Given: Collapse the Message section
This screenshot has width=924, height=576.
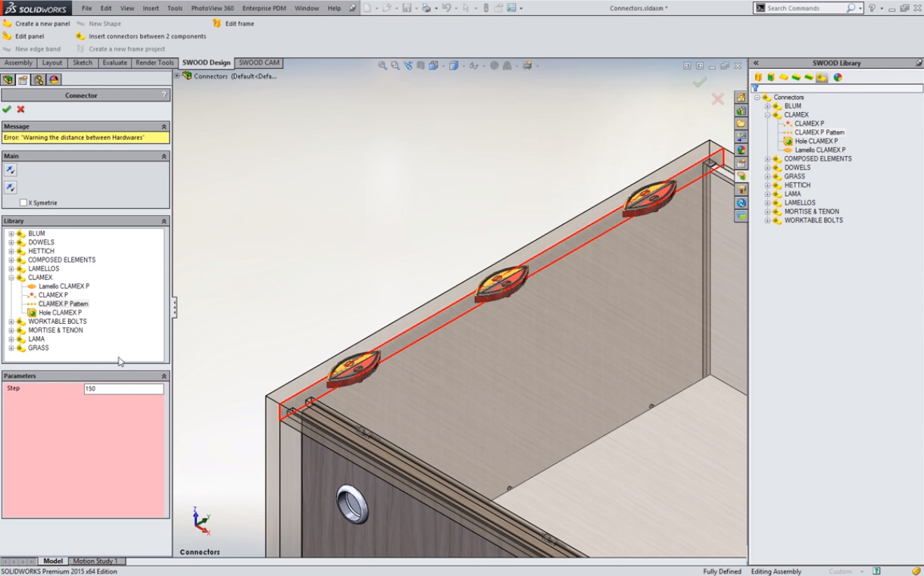Looking at the screenshot, I should (x=164, y=126).
